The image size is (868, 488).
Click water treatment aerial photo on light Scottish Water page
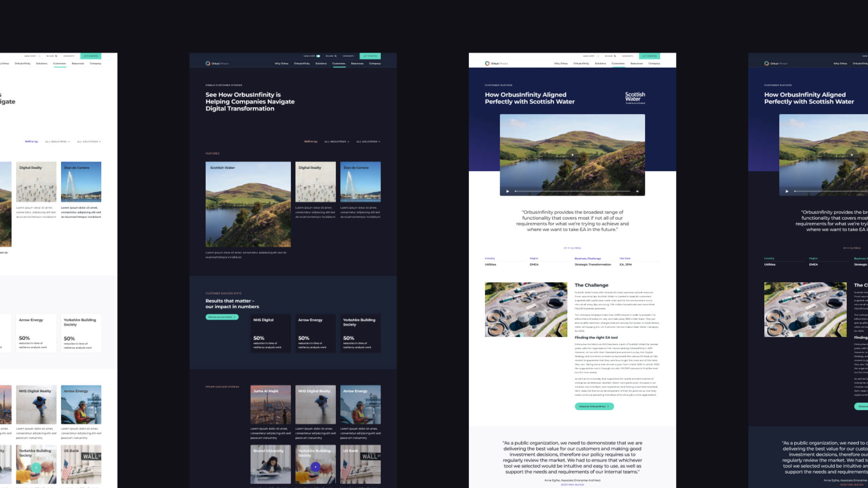pos(526,310)
